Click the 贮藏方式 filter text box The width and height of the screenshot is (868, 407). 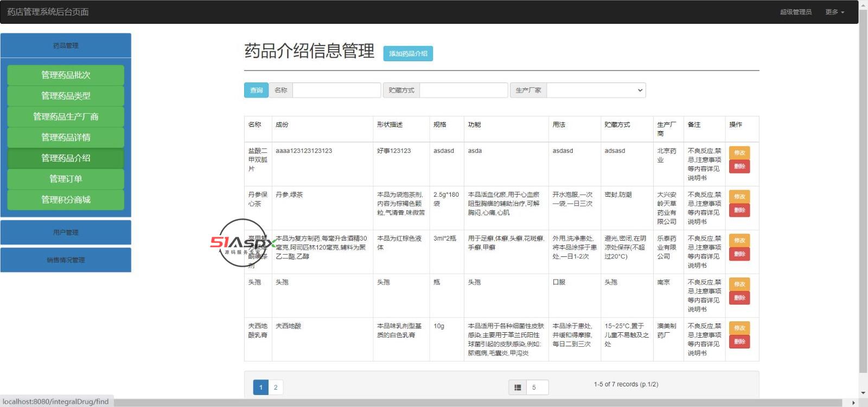(x=463, y=91)
